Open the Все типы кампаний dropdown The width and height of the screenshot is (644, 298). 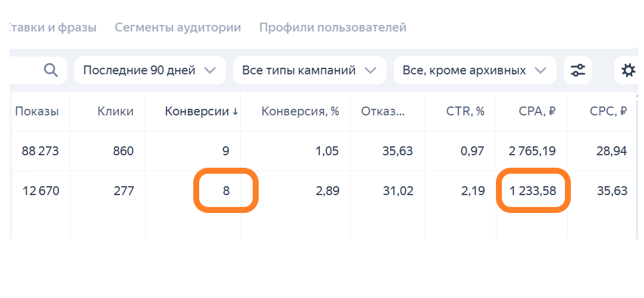(309, 70)
